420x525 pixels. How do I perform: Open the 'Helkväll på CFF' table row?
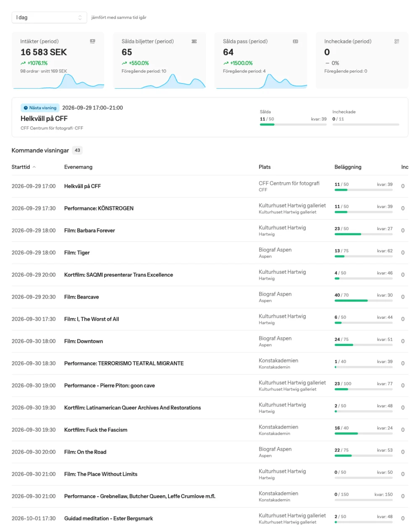[210, 186]
